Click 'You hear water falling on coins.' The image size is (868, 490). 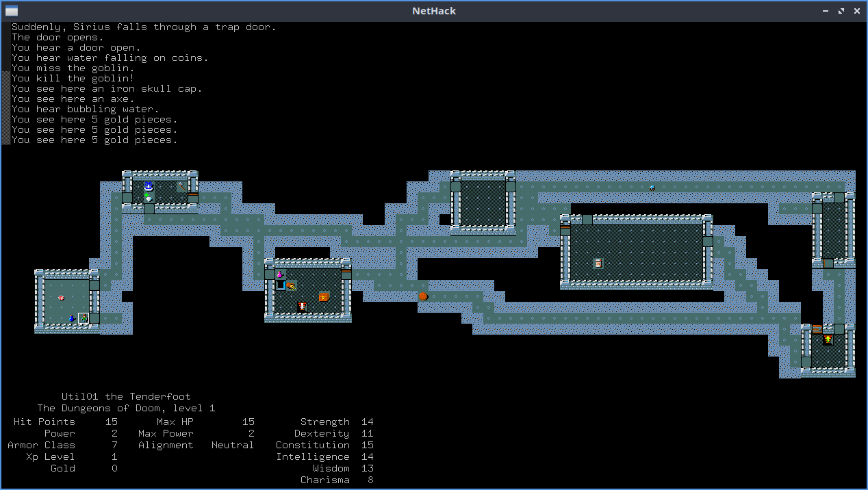point(110,58)
